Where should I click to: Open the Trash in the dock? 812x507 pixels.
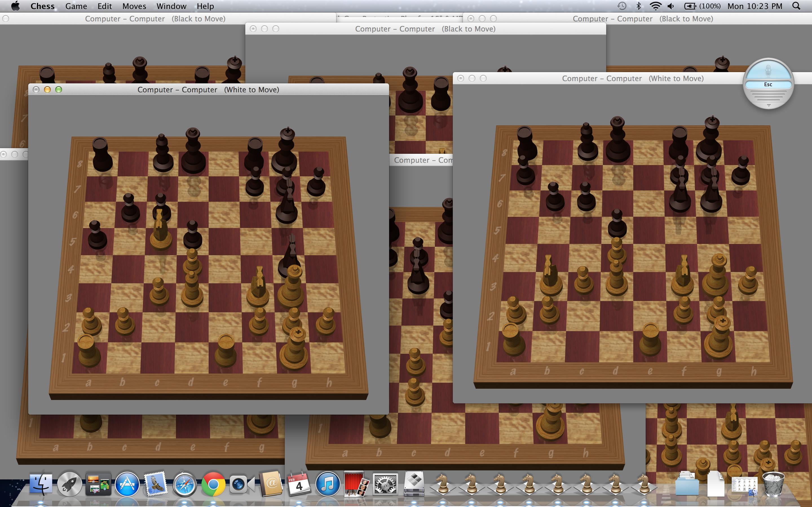(773, 484)
